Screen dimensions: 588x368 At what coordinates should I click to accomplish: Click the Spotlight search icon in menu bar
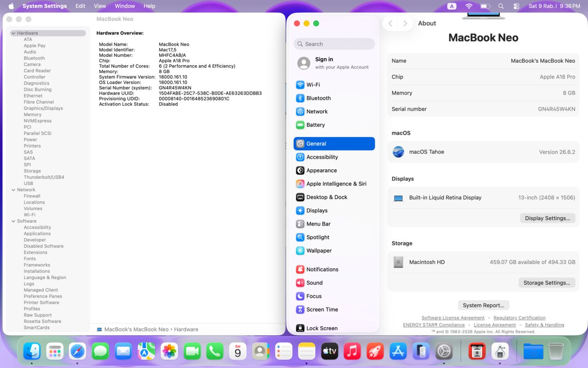pyautogui.click(x=501, y=6)
